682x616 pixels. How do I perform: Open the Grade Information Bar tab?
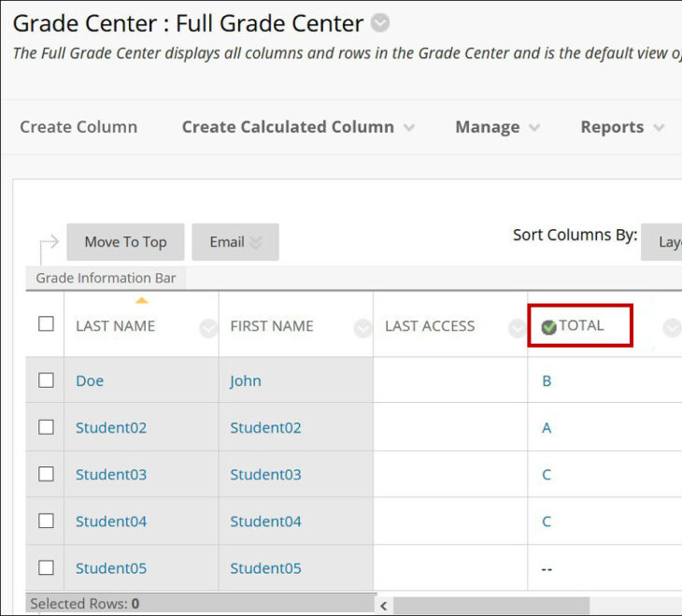(x=106, y=278)
